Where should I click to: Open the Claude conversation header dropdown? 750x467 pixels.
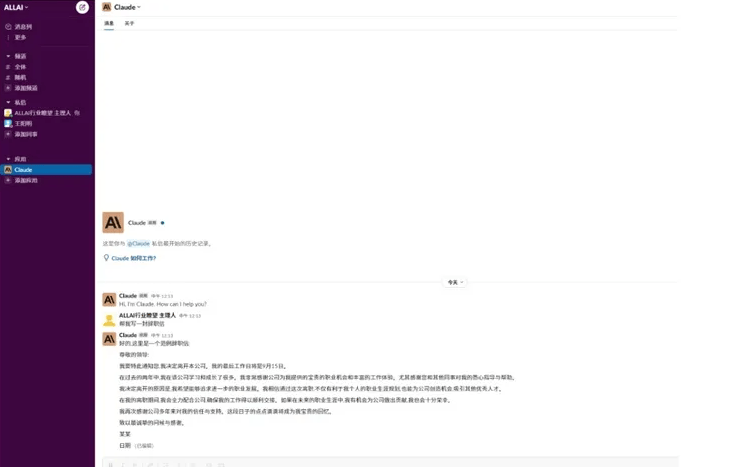[127, 7]
